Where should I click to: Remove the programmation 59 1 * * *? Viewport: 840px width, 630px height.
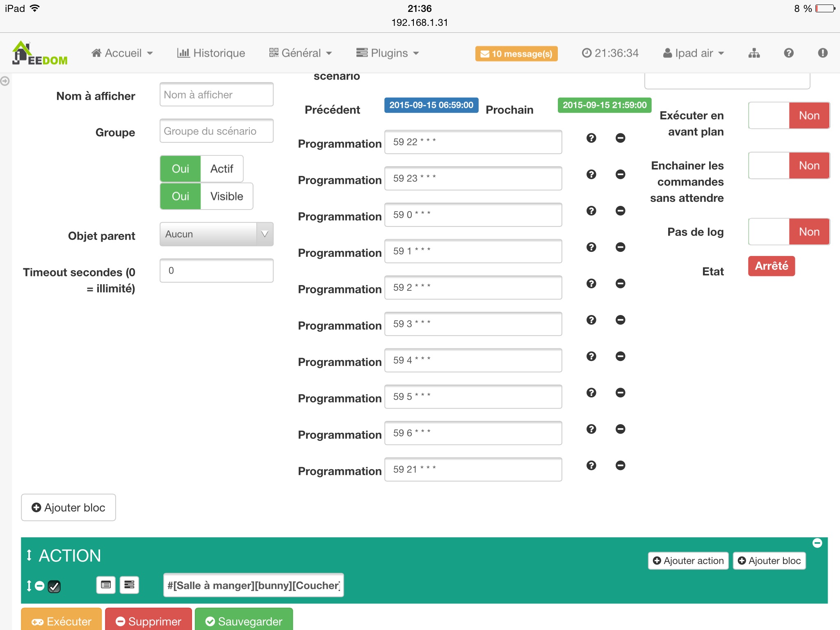point(621,247)
